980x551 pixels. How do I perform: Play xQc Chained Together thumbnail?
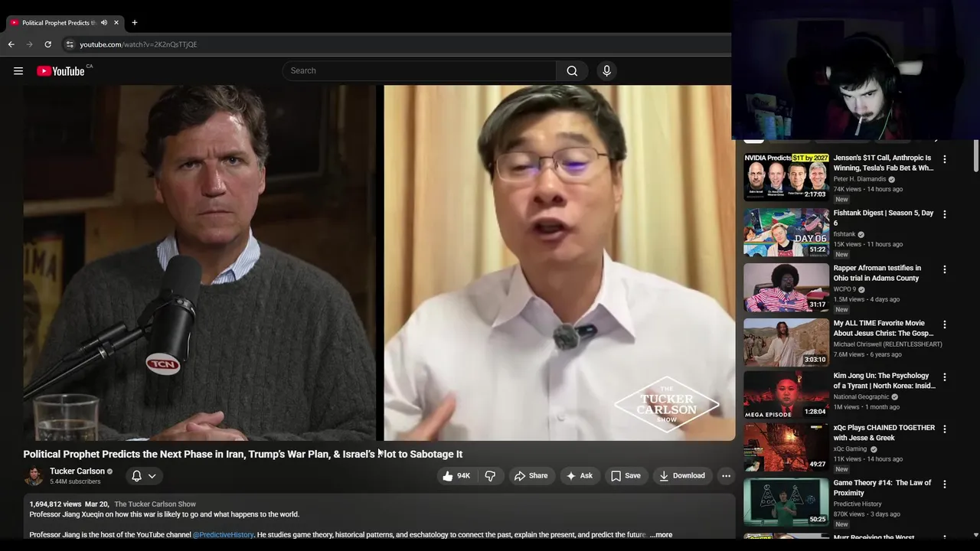click(786, 447)
